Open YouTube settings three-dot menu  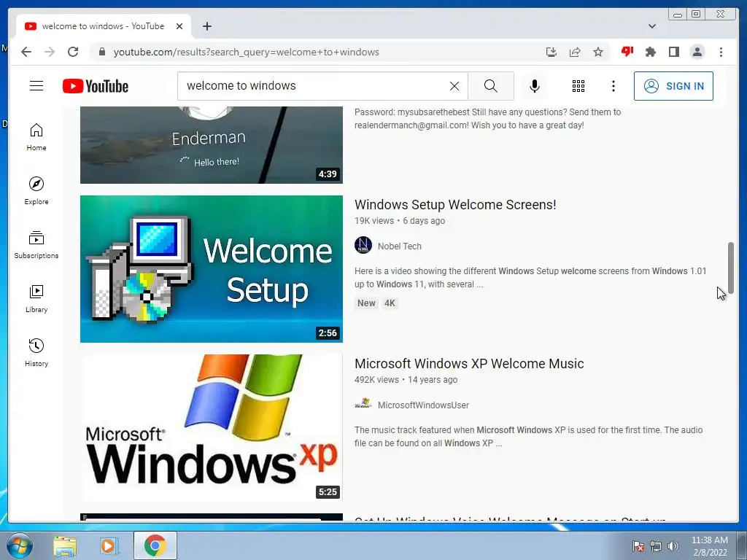pos(614,86)
